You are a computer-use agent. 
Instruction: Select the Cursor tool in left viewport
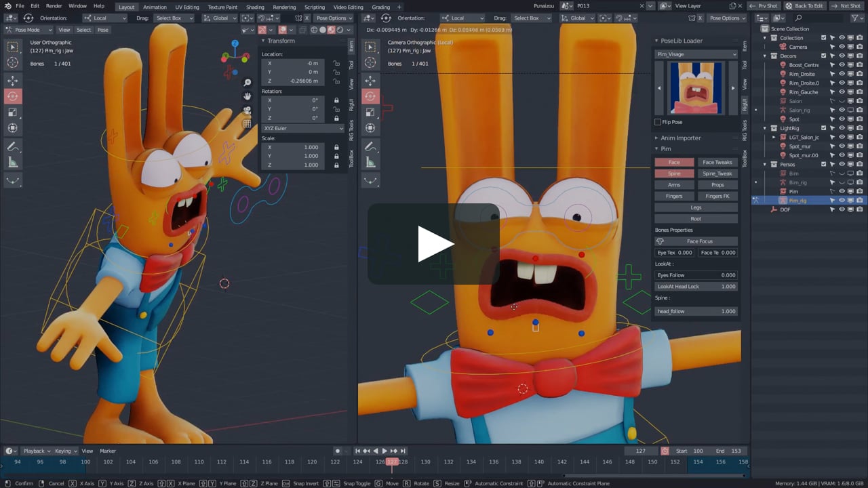click(x=13, y=62)
